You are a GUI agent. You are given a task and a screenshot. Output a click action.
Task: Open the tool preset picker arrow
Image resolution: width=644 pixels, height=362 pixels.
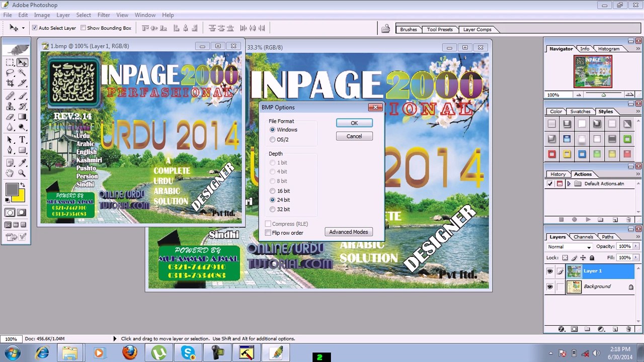click(23, 28)
